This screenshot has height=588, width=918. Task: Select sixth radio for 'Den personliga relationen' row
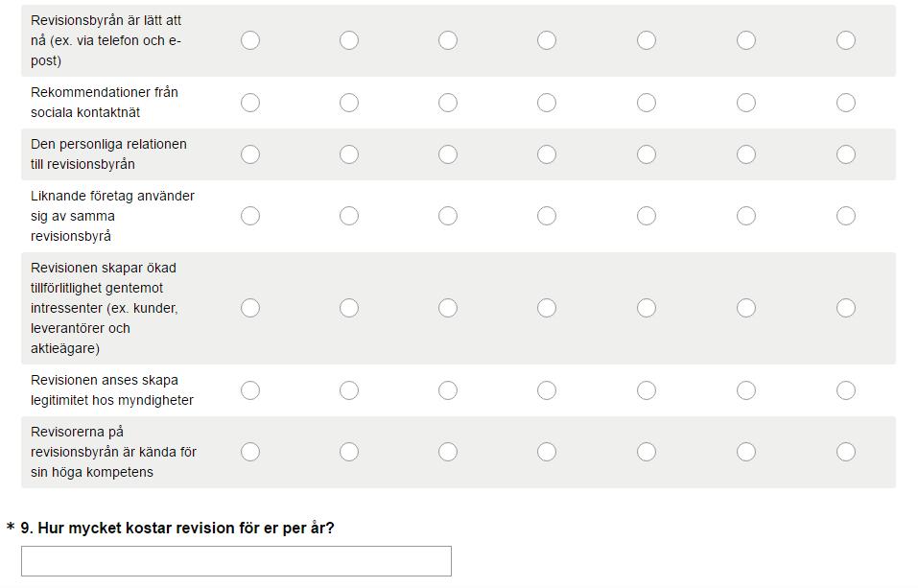pos(746,154)
